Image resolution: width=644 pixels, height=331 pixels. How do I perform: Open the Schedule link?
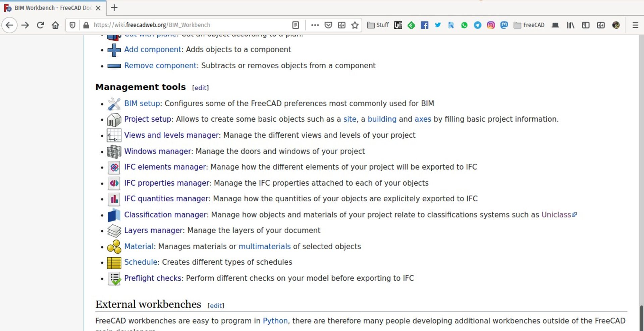tap(141, 263)
